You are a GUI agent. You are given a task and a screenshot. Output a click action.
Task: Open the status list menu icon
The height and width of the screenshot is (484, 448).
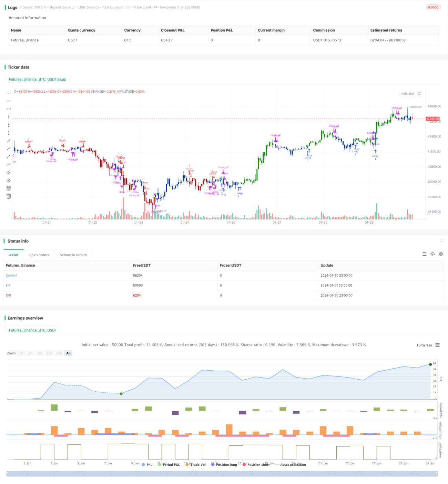(x=424, y=254)
